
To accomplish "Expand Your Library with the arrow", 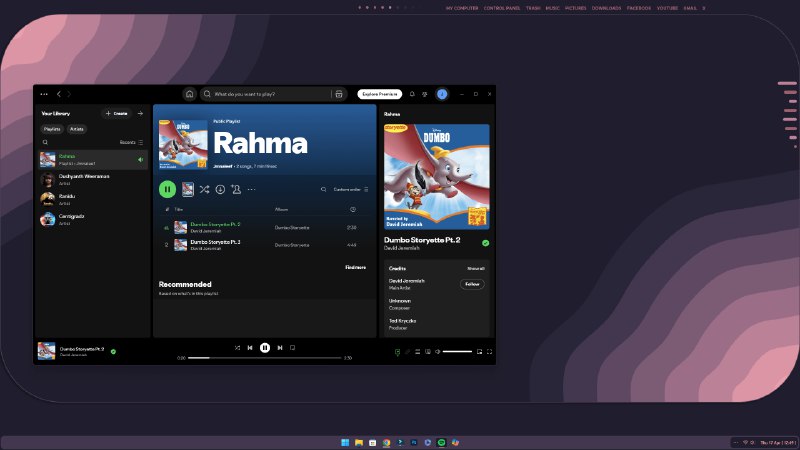I will coord(140,113).
